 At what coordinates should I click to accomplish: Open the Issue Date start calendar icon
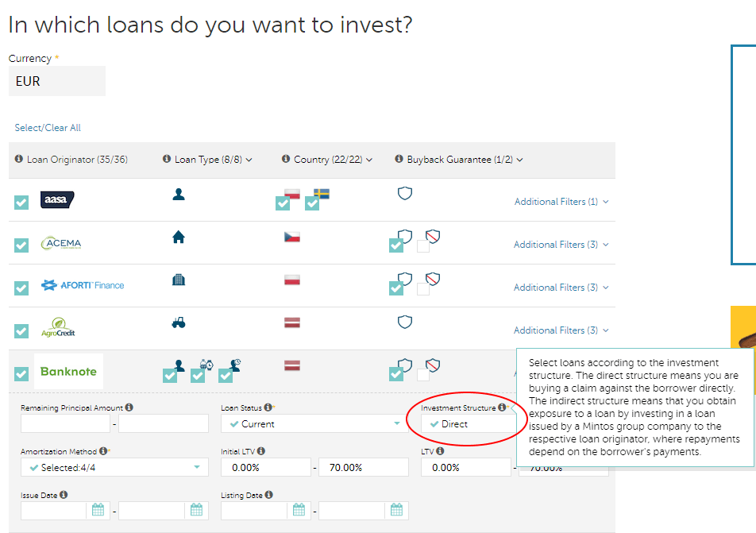pos(98,510)
